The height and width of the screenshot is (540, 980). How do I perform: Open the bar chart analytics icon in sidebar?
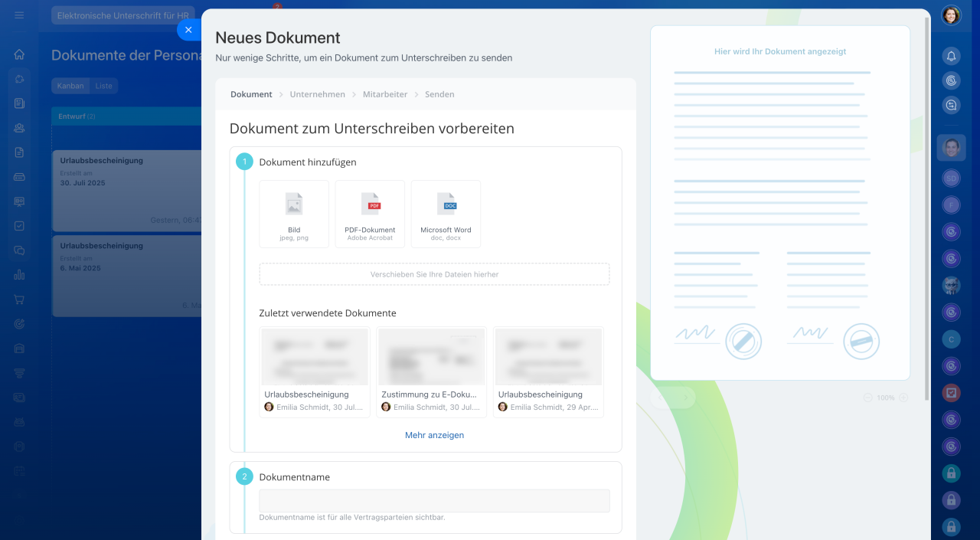point(19,275)
